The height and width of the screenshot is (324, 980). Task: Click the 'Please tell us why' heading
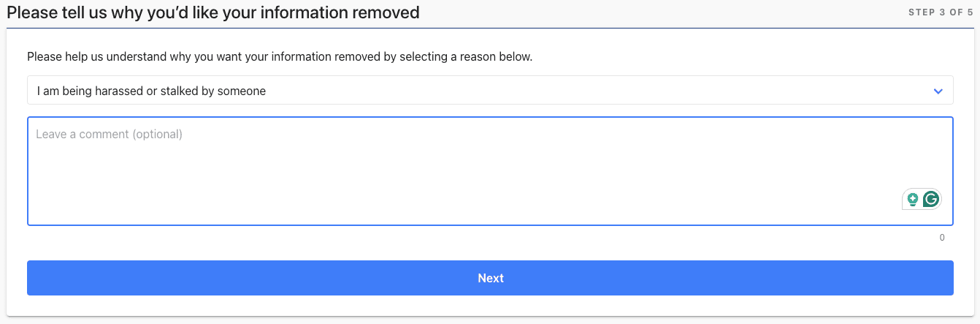pos(110,12)
